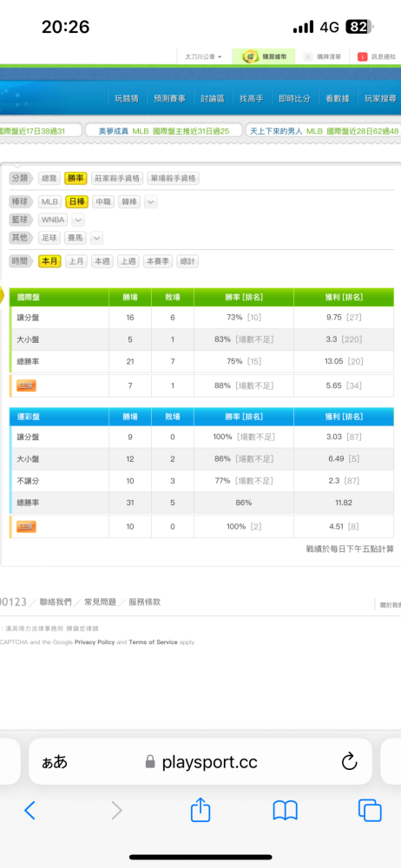The height and width of the screenshot is (868, 401).
Task: Choose the 賽馬 sport filter
Action: (76, 238)
